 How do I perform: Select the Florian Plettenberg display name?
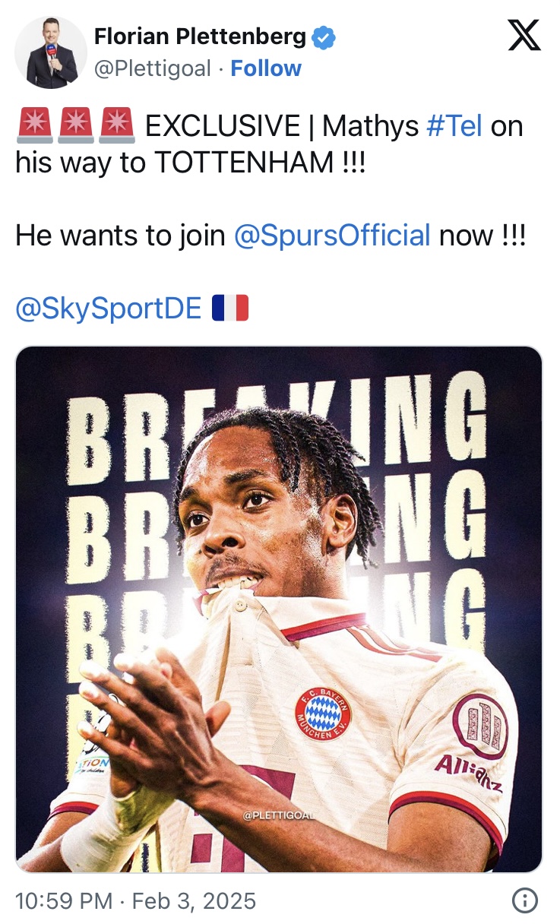[x=200, y=36]
